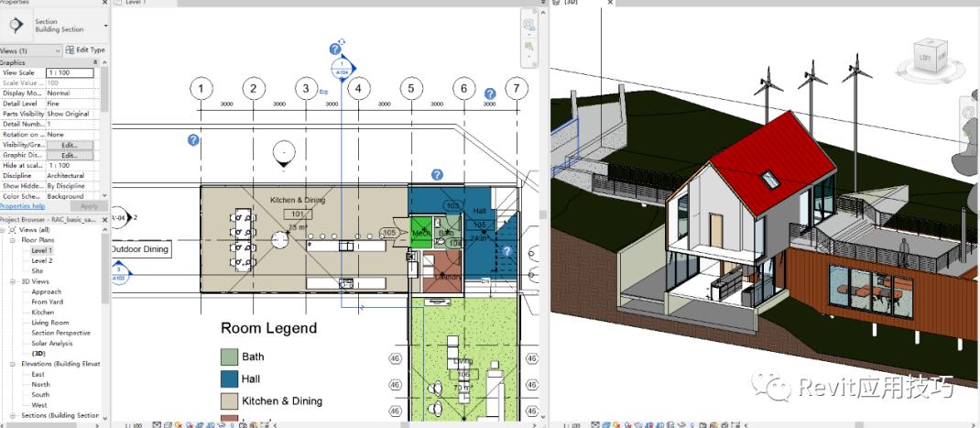
Task: Toggle Crop View in Level 1 view control bar
Action: tap(200, 425)
